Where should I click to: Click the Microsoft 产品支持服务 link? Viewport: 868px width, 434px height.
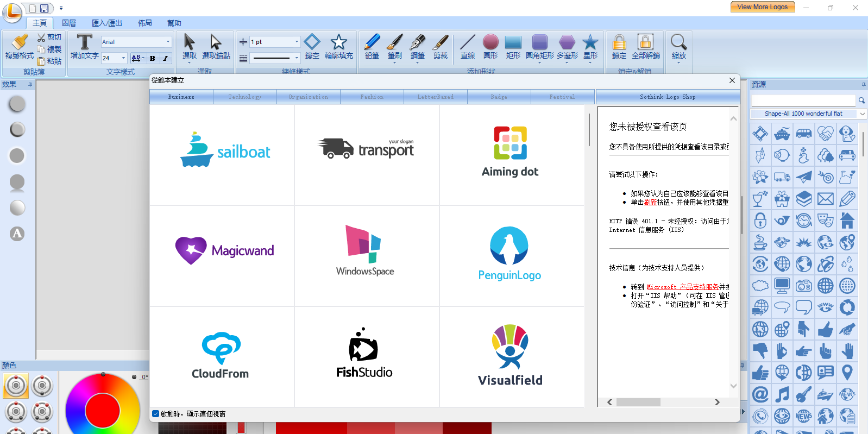[683, 287]
